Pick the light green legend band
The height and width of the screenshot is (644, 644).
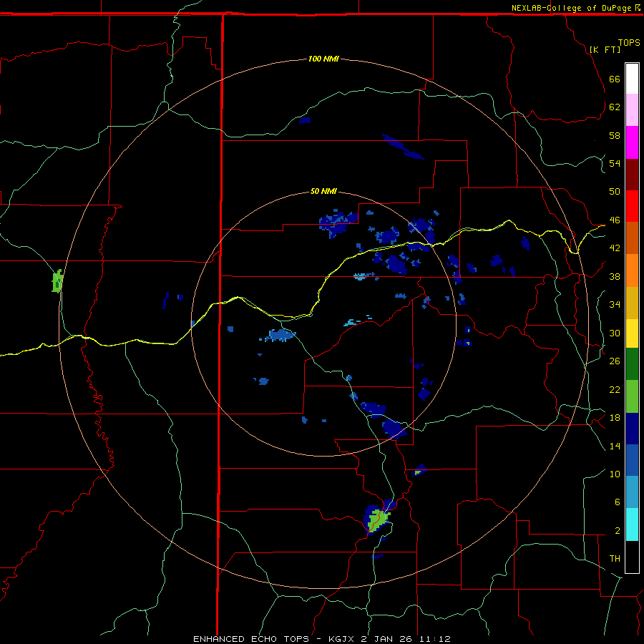pyautogui.click(x=632, y=396)
